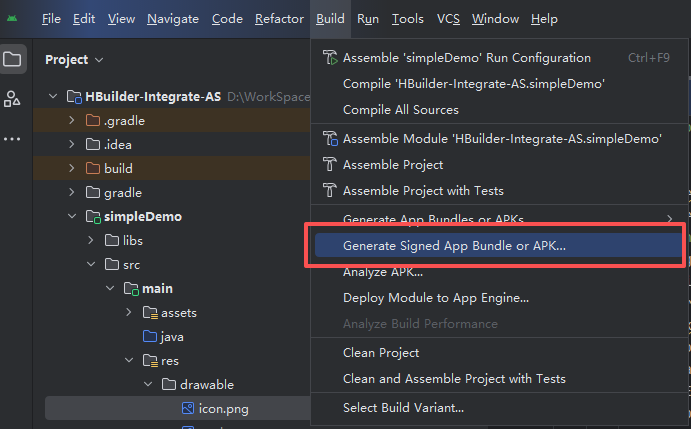Screen dimensions: 691x429
Task: Click the libs folder icon
Action: (112, 240)
